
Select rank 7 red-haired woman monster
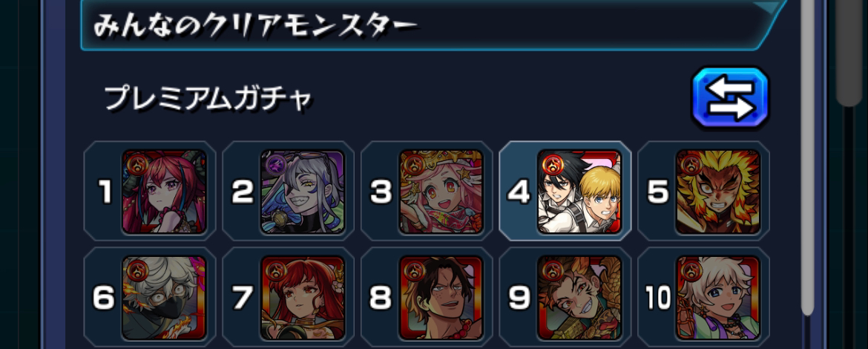(303, 298)
